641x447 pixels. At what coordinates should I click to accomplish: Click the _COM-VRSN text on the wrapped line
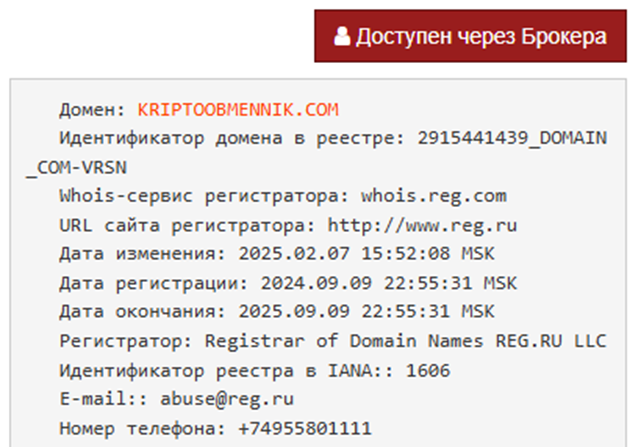[x=77, y=166]
